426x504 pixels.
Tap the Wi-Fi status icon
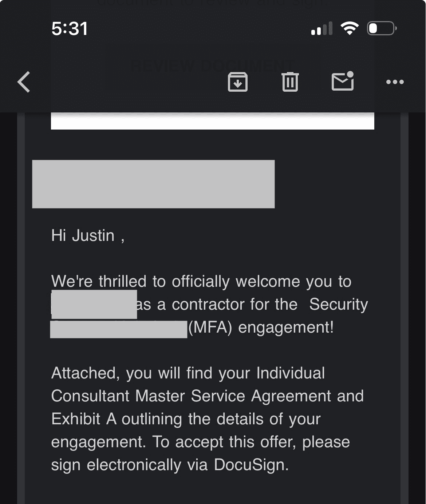pyautogui.click(x=350, y=28)
